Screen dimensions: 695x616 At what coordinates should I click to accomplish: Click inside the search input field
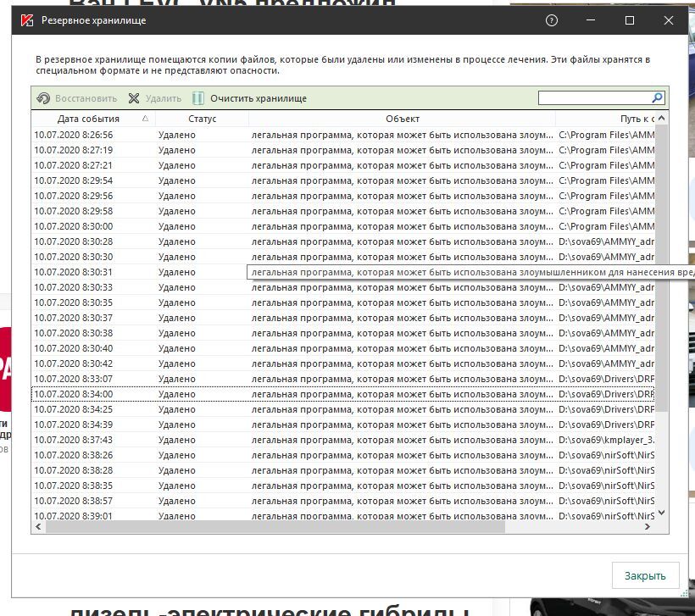[x=593, y=98]
